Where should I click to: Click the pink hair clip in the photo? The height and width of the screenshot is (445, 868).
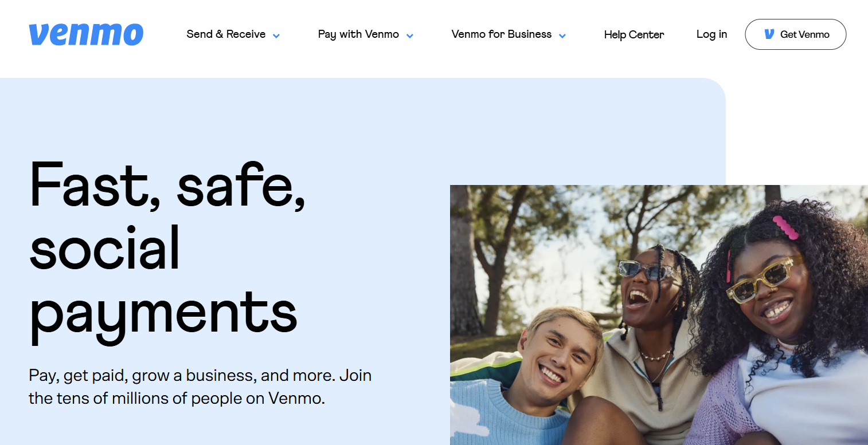pos(785,227)
